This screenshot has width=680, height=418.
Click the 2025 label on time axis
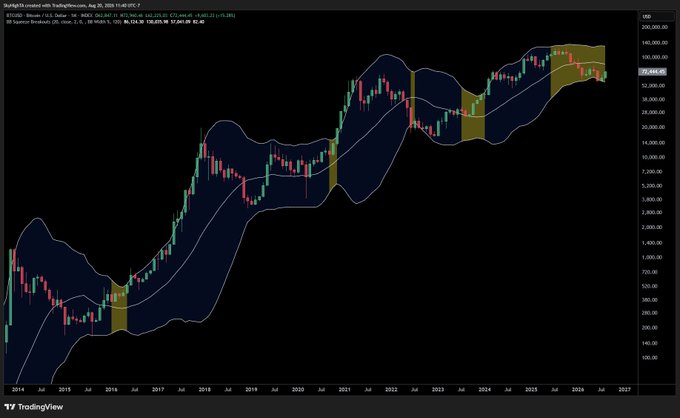click(531, 389)
